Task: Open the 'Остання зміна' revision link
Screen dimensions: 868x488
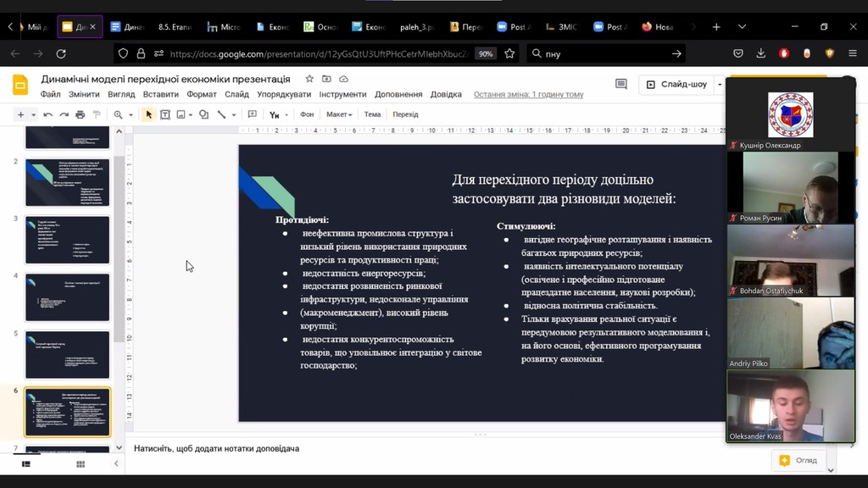Action: click(x=528, y=94)
